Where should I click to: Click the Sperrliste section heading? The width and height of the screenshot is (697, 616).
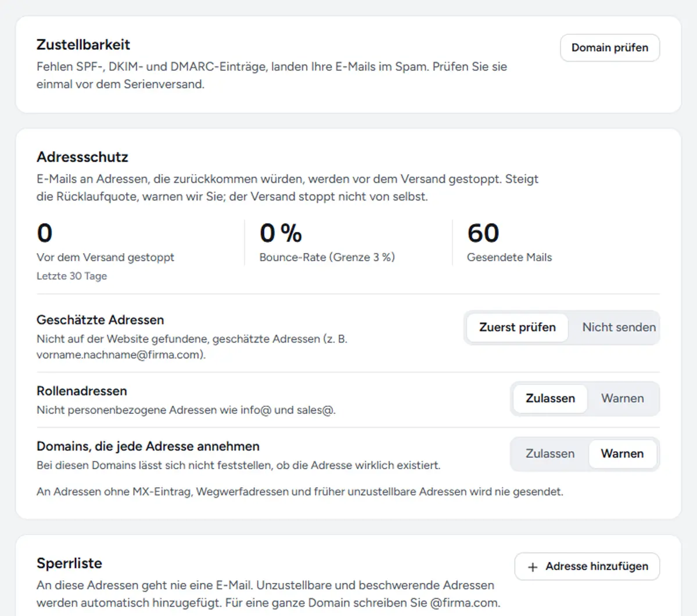coord(69,563)
